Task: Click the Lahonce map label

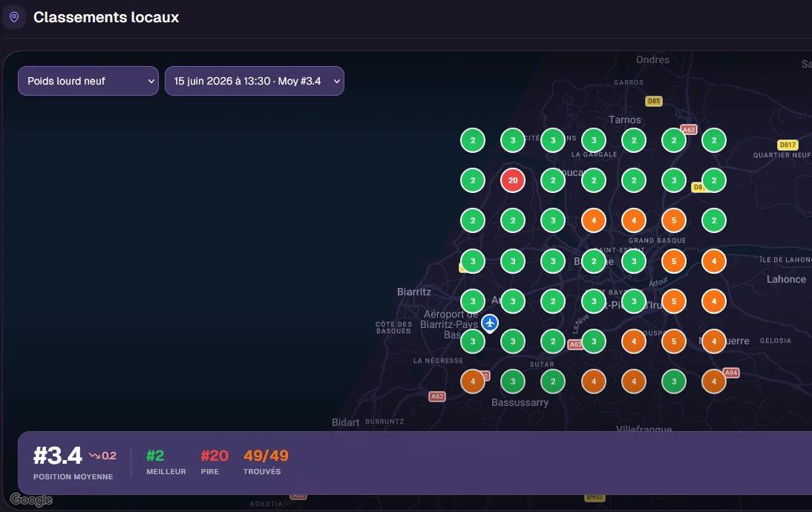Action: (786, 280)
